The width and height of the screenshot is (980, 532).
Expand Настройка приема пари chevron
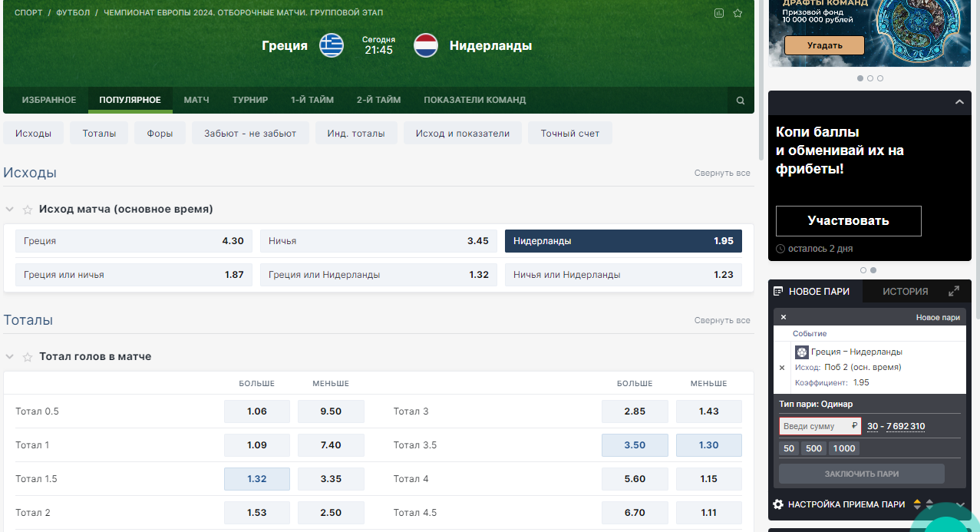coord(960,504)
